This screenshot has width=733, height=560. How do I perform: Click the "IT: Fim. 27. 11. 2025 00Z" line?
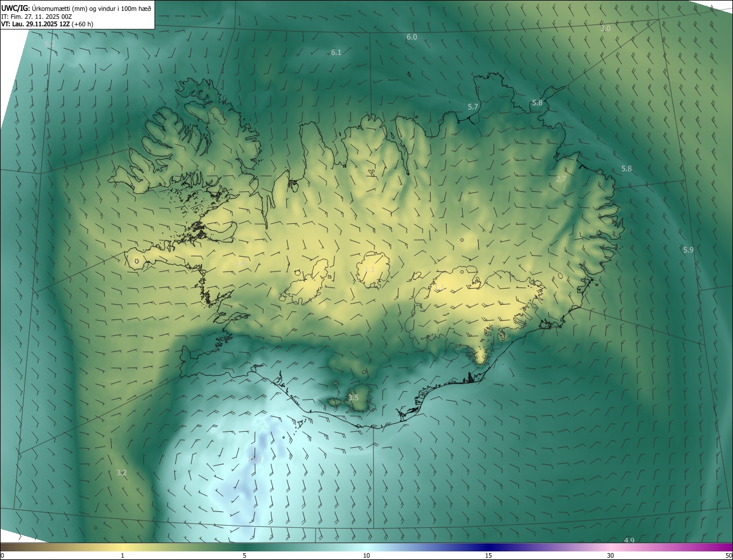37,16
